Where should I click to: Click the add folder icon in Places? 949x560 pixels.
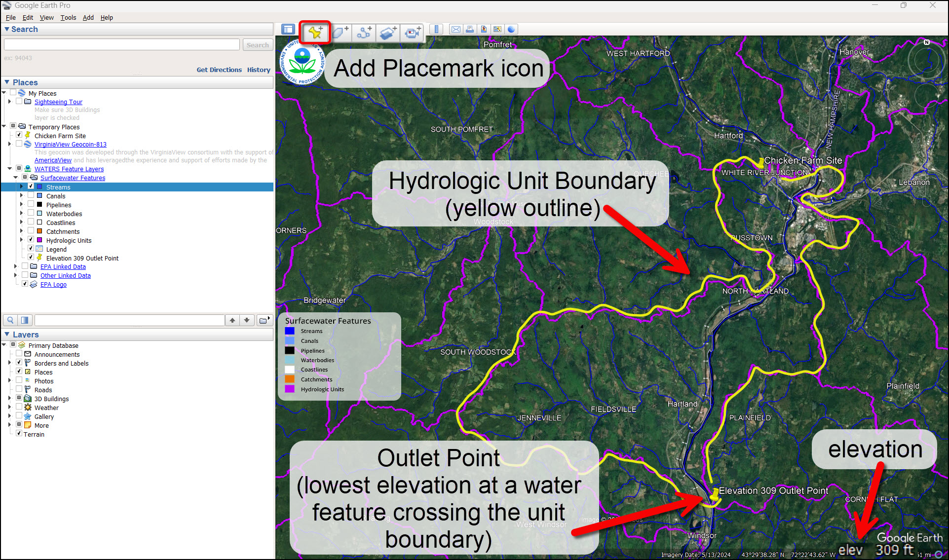[x=265, y=320]
